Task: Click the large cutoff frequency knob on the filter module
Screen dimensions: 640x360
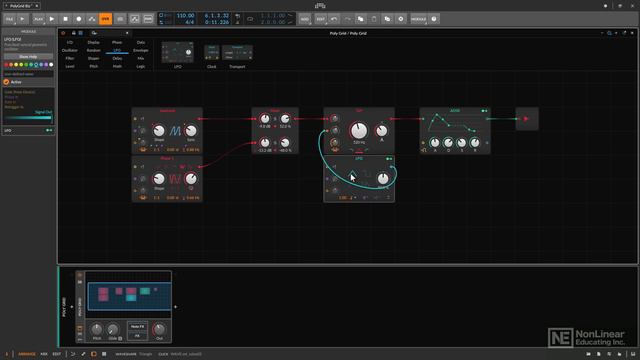Action: (359, 131)
